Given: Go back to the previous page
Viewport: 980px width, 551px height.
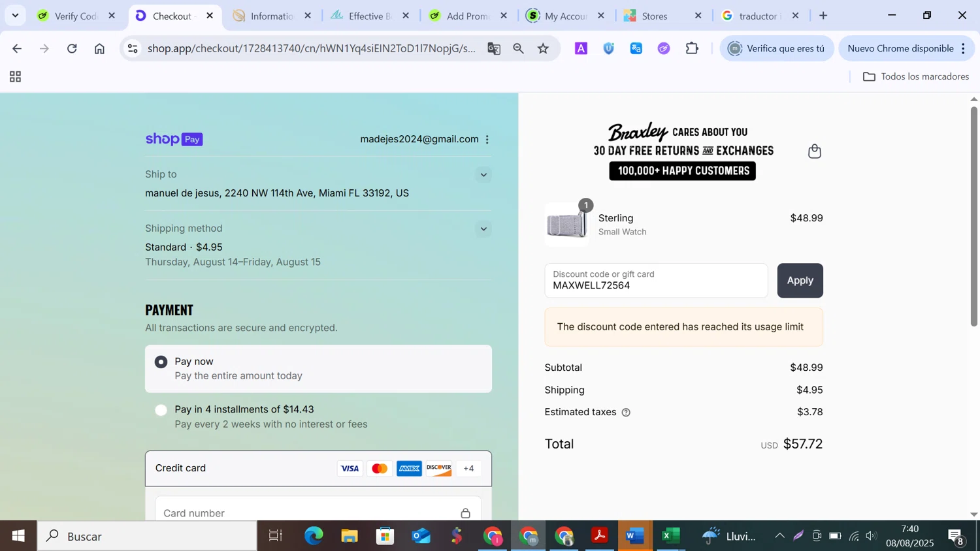Looking at the screenshot, I should [x=17, y=48].
